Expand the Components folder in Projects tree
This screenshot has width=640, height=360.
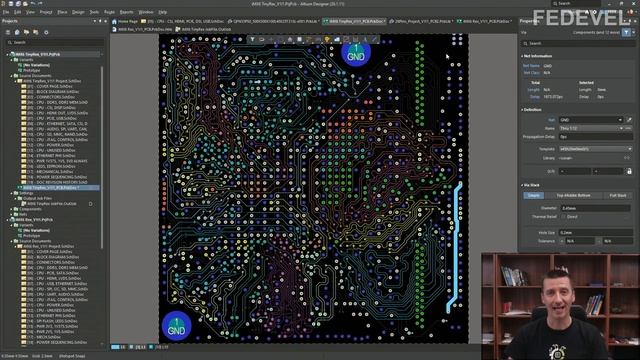[11, 209]
